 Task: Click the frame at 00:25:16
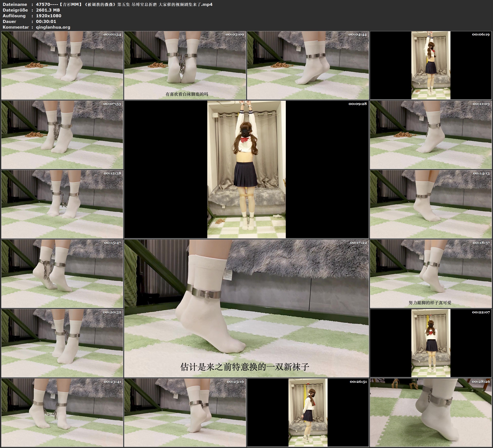click(x=185, y=412)
